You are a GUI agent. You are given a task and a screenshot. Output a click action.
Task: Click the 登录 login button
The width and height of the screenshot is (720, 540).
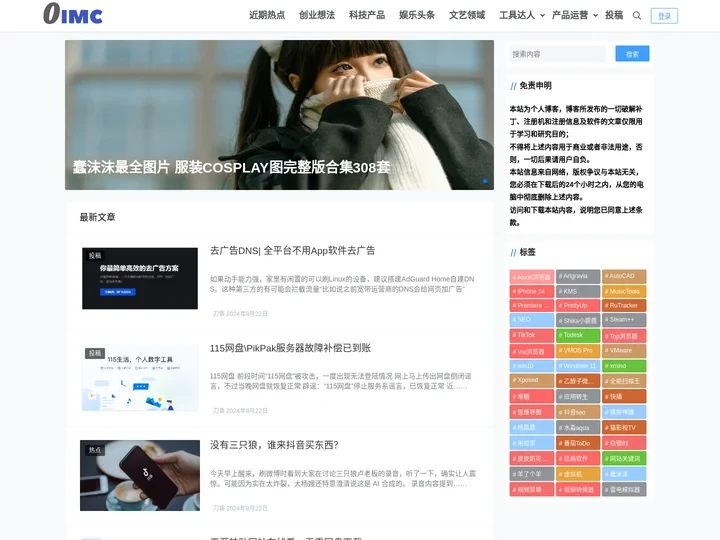(664, 16)
